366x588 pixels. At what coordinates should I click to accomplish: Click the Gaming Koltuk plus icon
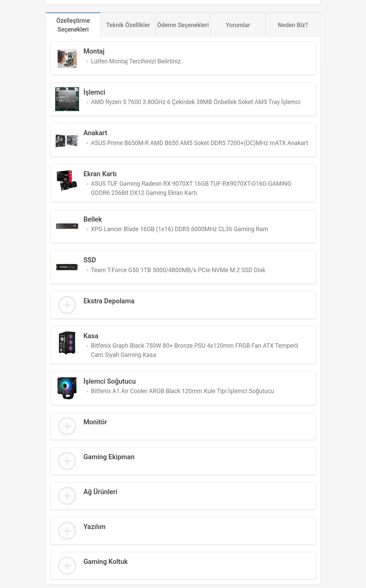67,566
